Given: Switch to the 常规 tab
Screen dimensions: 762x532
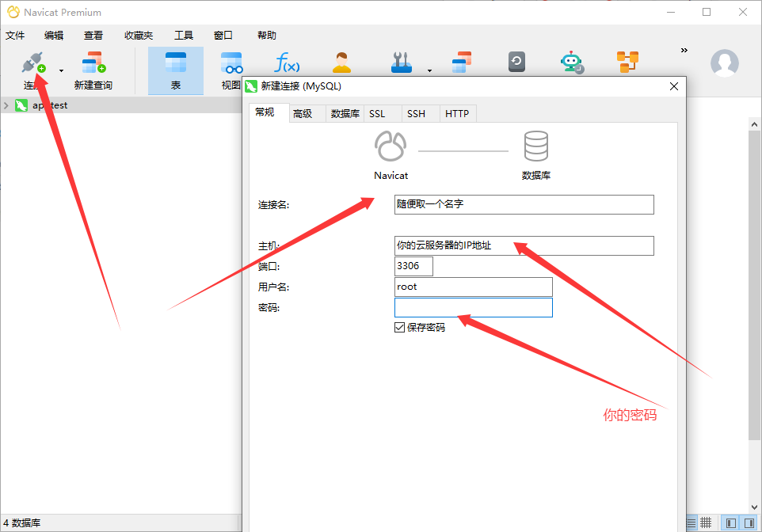Looking at the screenshot, I should pyautogui.click(x=265, y=112).
